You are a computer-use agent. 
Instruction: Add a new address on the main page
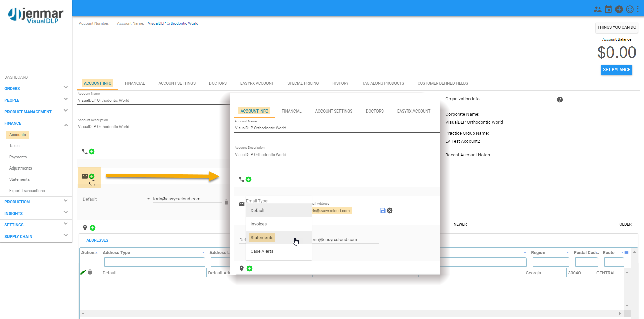coord(93,228)
